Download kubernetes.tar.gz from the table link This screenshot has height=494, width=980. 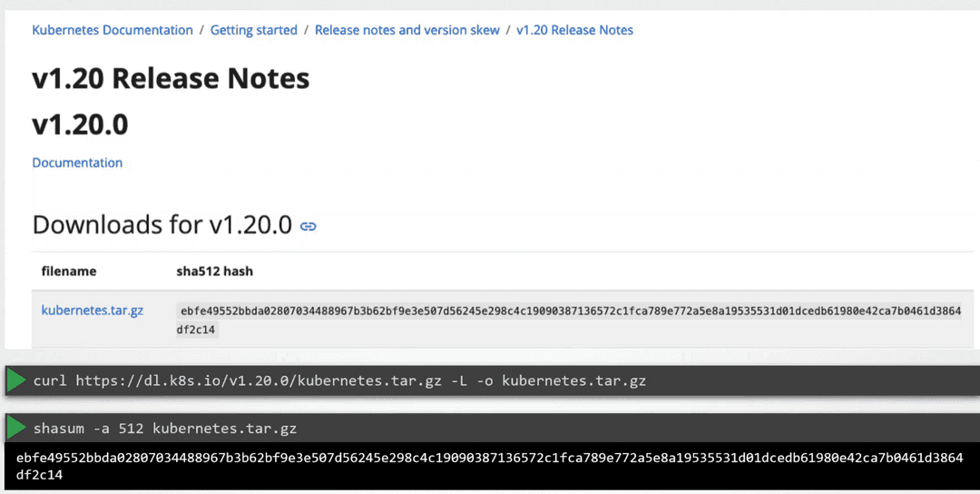(x=93, y=310)
